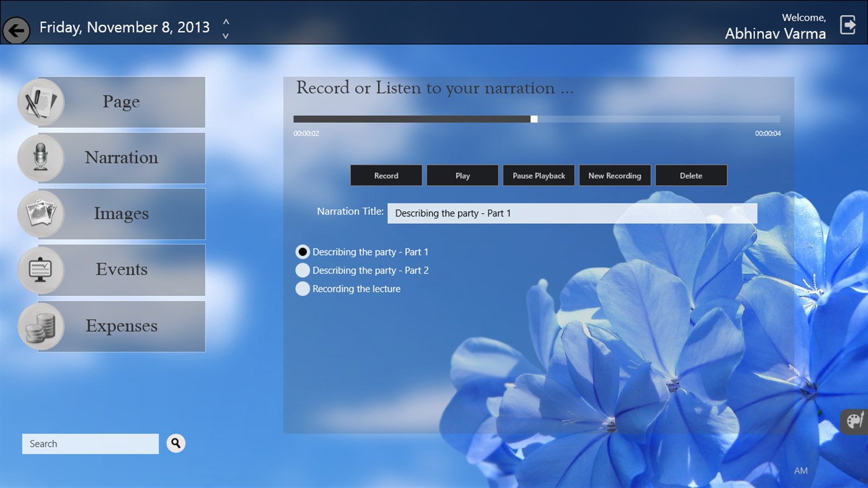The height and width of the screenshot is (488, 868).
Task: Click the Narration Title text field
Action: [x=571, y=213]
